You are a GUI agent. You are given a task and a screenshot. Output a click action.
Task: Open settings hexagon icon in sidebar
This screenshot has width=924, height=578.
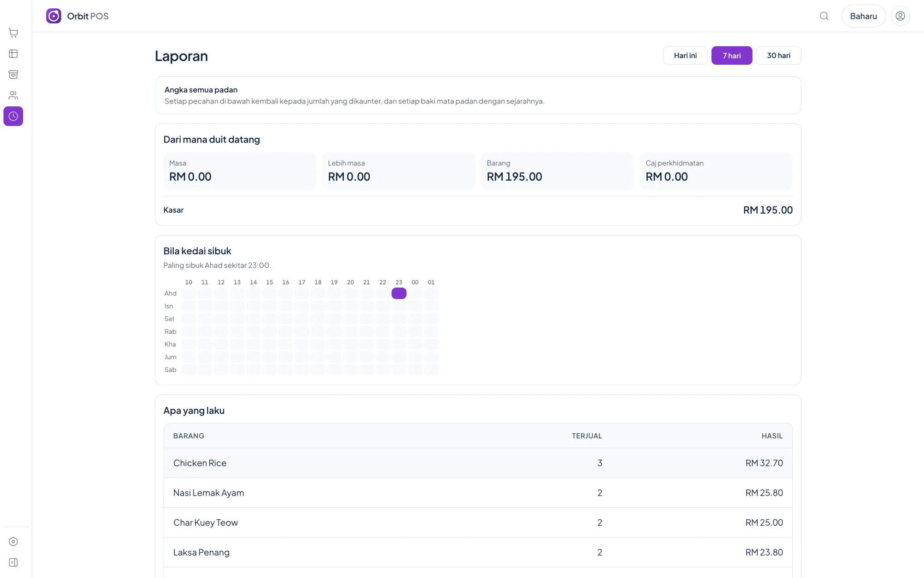tap(13, 541)
